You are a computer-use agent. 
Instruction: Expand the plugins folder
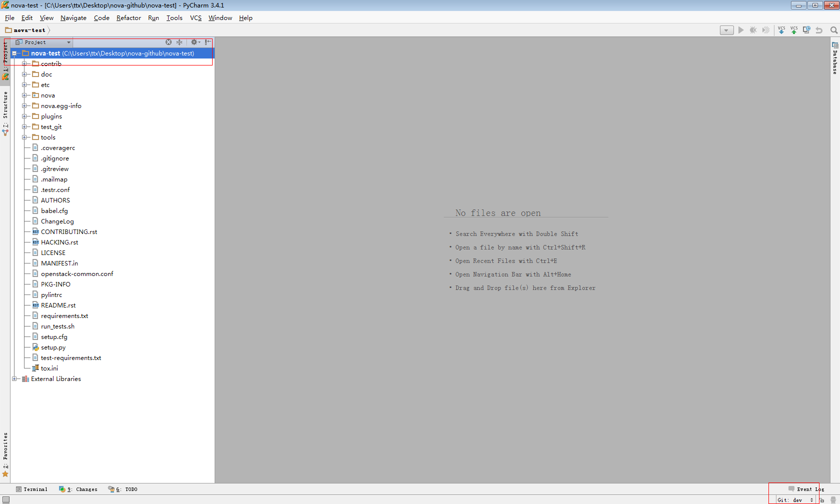(24, 116)
